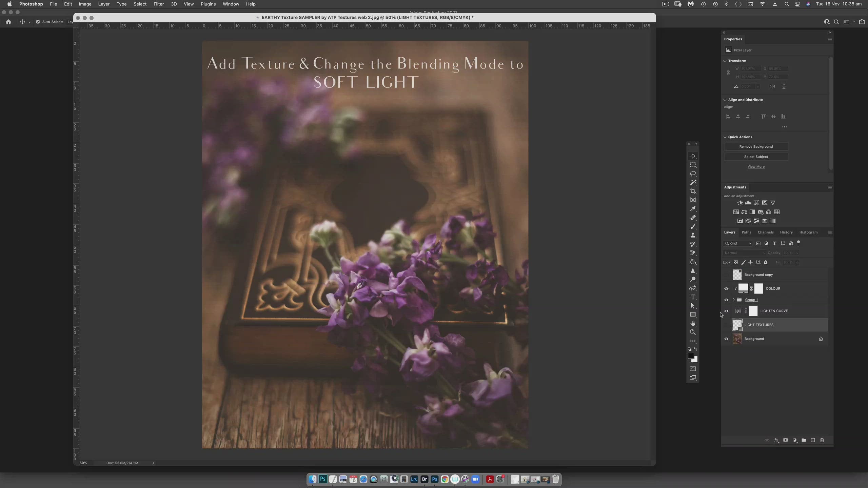Select the Text tool
Viewport: 868px width, 488px height.
[x=693, y=297]
